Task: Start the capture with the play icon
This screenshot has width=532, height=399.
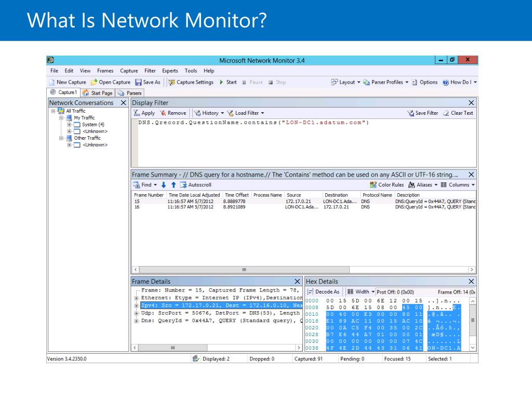Action: (x=221, y=82)
